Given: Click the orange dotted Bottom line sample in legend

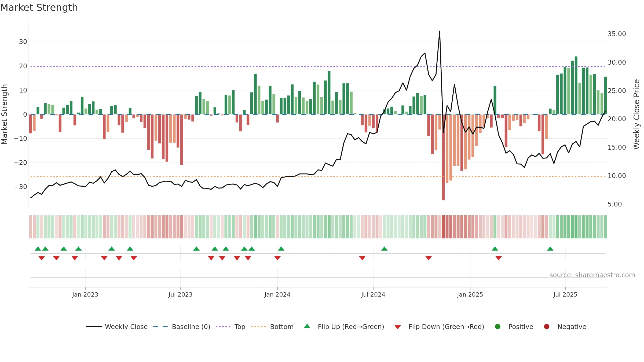Looking at the screenshot, I should click(259, 327).
